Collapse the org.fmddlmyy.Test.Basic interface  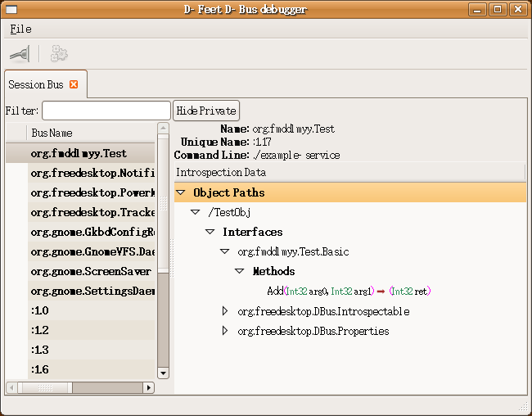click(224, 251)
